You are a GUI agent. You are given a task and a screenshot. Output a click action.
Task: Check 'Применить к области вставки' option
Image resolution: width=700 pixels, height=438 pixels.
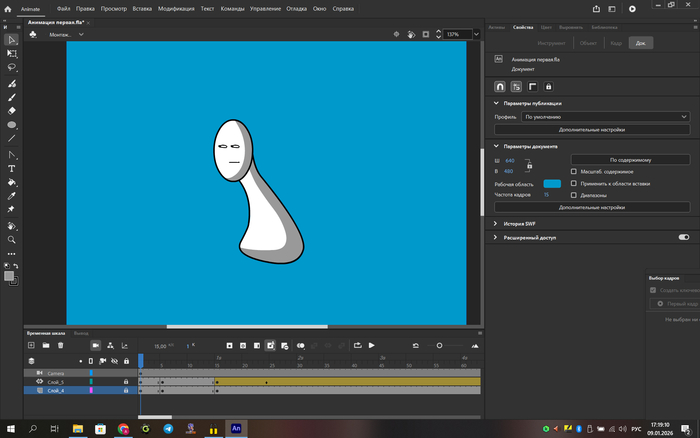pyautogui.click(x=573, y=184)
